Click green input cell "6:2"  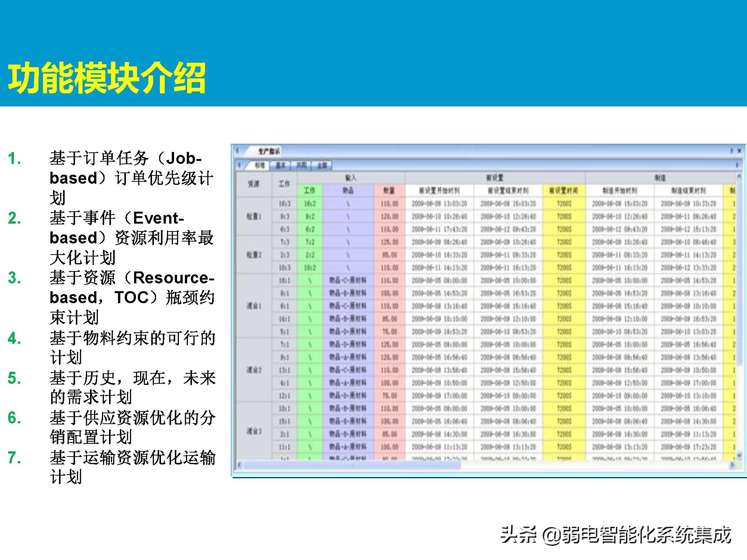coord(310,229)
